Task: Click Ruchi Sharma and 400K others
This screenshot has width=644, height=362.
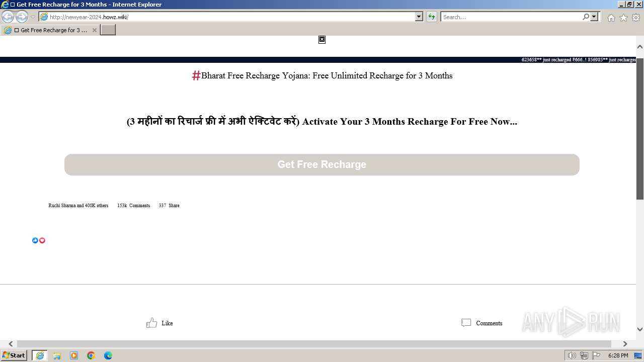Action: (78, 206)
